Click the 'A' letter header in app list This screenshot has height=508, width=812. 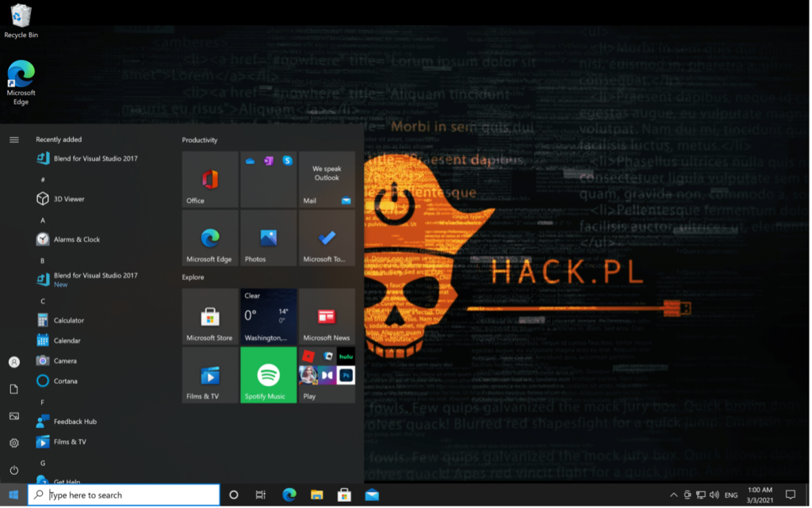(x=43, y=220)
